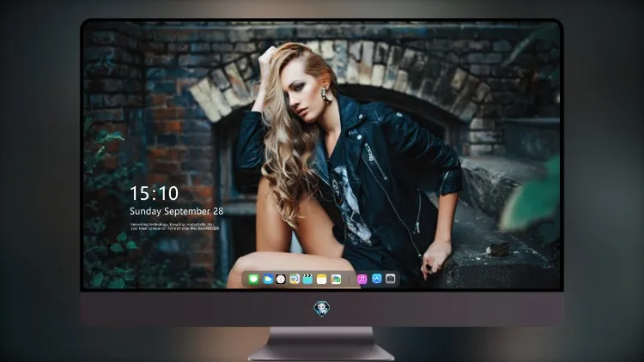Launch the pink Music app in dock
Viewport: 644px width, 362px height.
tap(362, 279)
